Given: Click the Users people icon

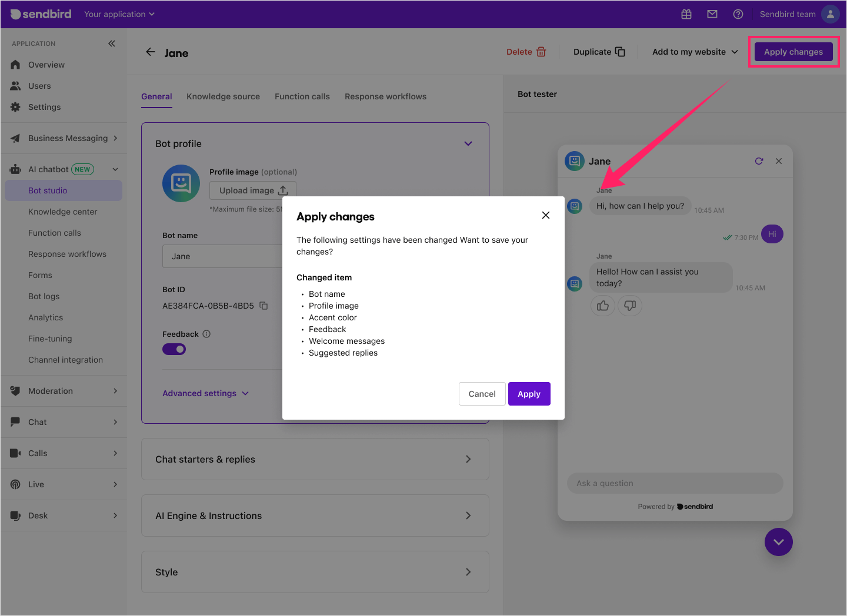Looking at the screenshot, I should [15, 86].
